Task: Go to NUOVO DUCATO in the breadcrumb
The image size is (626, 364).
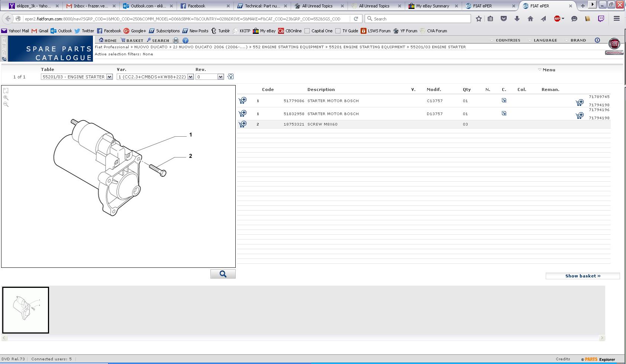Action: coord(151,47)
